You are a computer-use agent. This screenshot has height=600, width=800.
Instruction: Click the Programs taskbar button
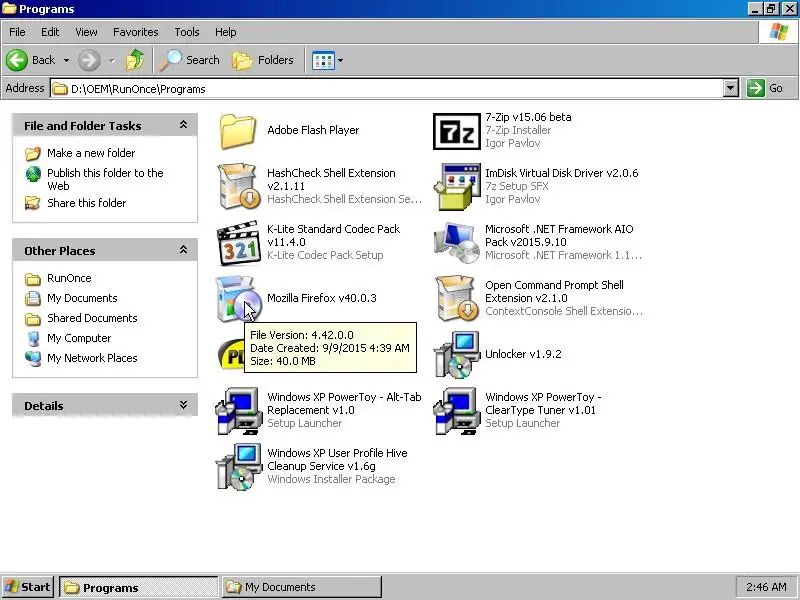click(139, 587)
